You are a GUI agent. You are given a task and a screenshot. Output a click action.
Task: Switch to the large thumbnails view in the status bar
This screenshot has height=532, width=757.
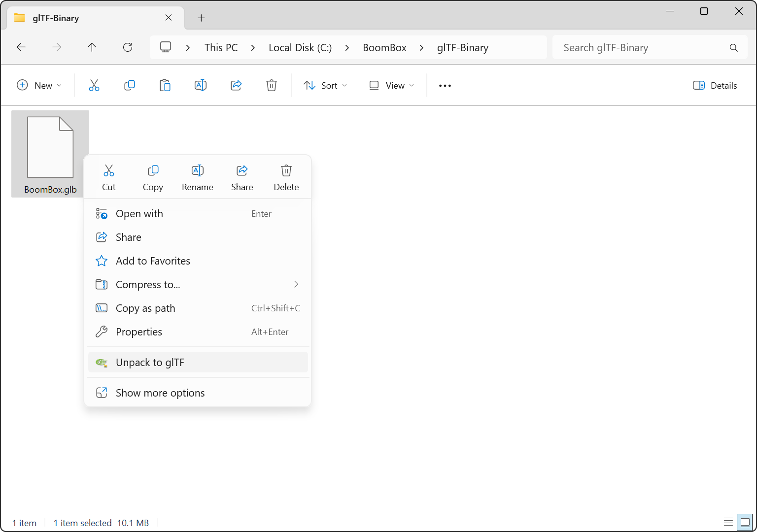[x=745, y=522]
